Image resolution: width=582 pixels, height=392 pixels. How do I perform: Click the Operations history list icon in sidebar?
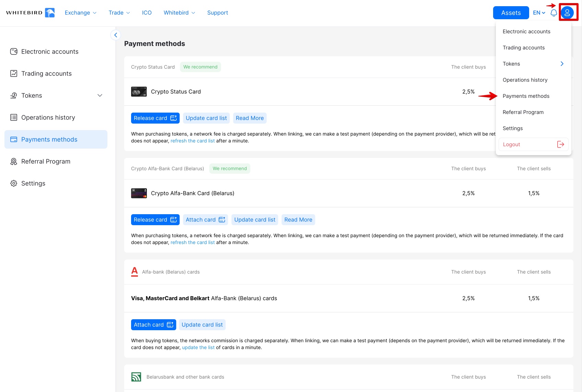[14, 117]
